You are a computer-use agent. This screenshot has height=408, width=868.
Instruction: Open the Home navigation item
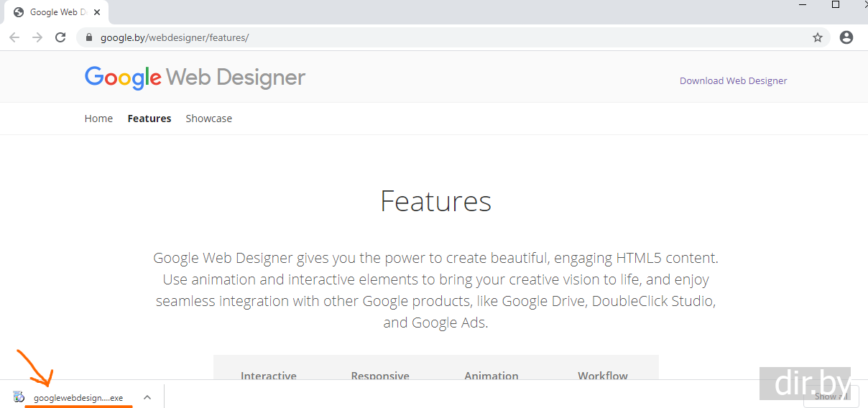[98, 119]
